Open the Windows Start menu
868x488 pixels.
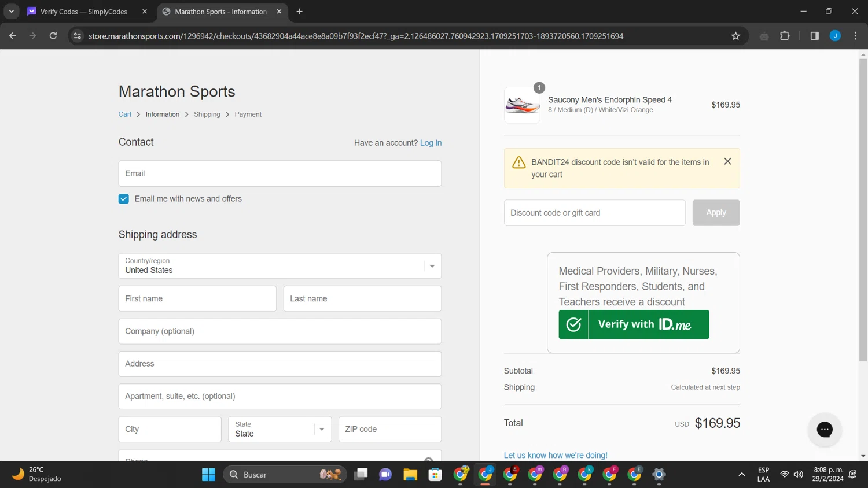click(x=208, y=475)
